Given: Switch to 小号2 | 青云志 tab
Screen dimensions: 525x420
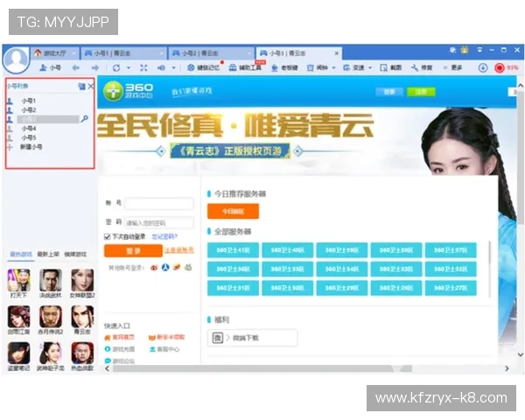Looking at the screenshot, I should point(211,53).
